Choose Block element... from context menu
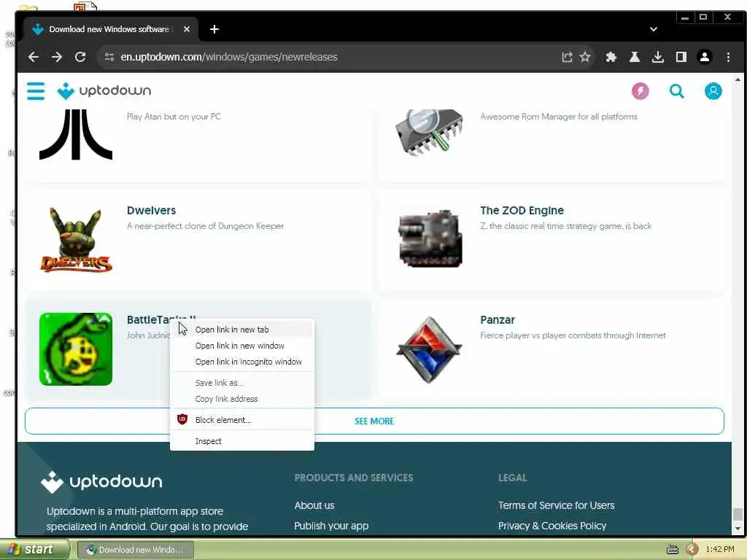The width and height of the screenshot is (747, 560). 242,420
